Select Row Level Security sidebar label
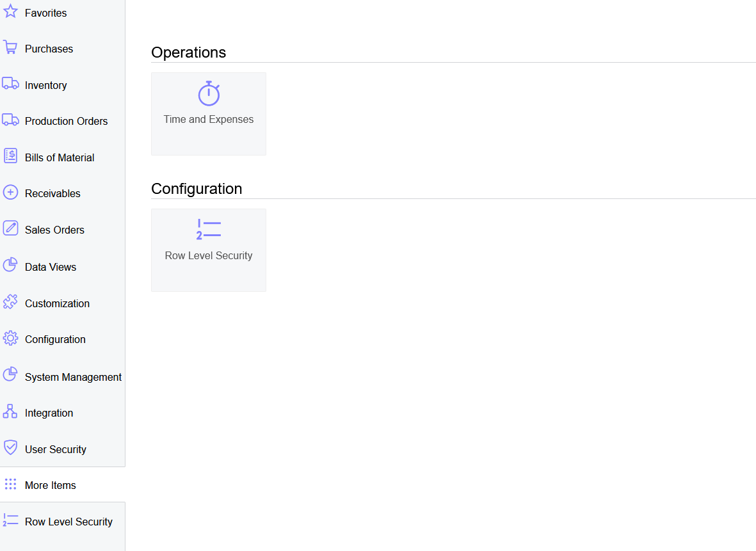 tap(68, 522)
